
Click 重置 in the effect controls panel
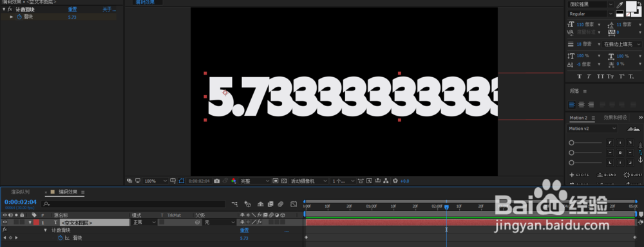[72, 9]
